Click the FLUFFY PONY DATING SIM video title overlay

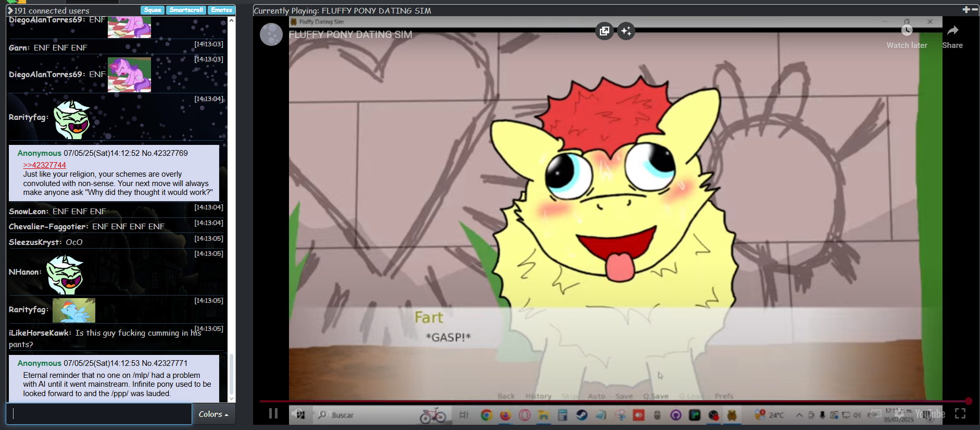[350, 34]
